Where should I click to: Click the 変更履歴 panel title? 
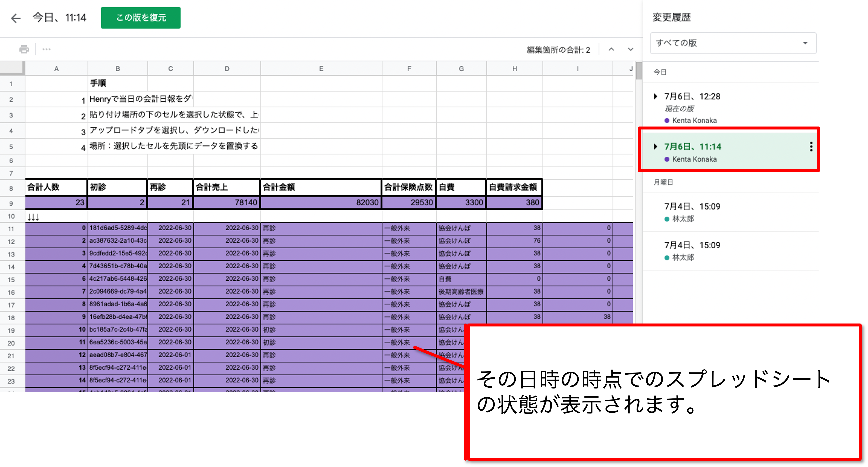pyautogui.click(x=671, y=17)
